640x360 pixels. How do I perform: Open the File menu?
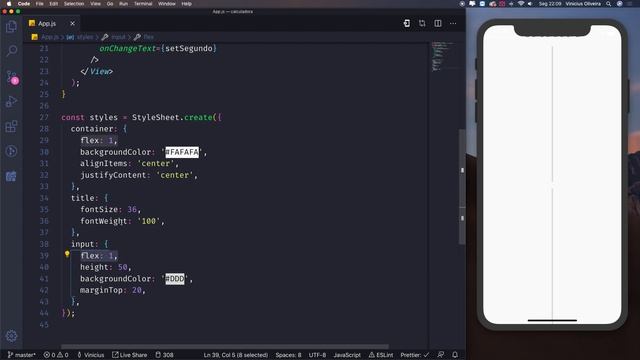click(40, 4)
